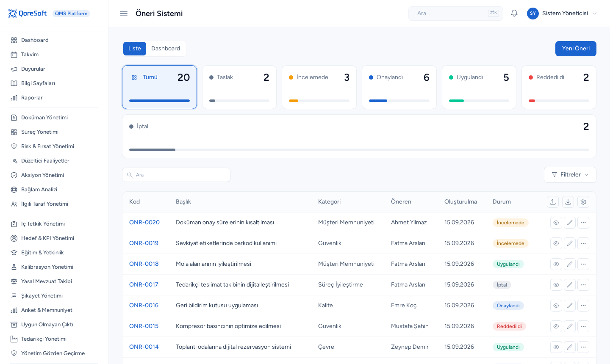Click the table search field labeled Ara

(x=176, y=175)
